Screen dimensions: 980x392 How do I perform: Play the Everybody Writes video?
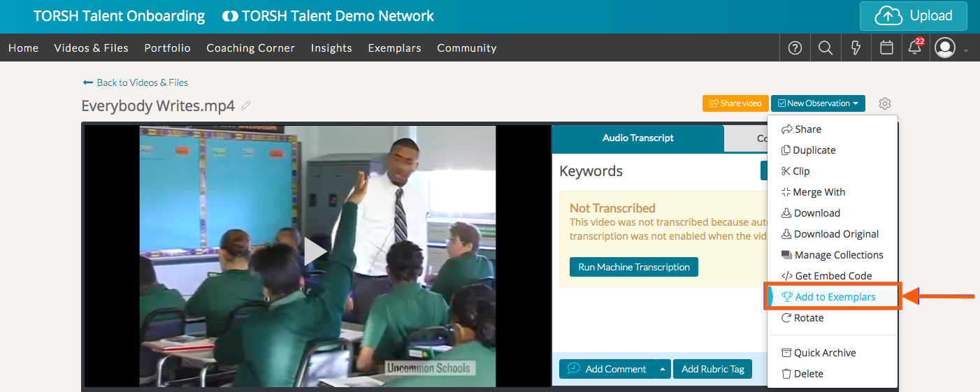click(x=315, y=252)
